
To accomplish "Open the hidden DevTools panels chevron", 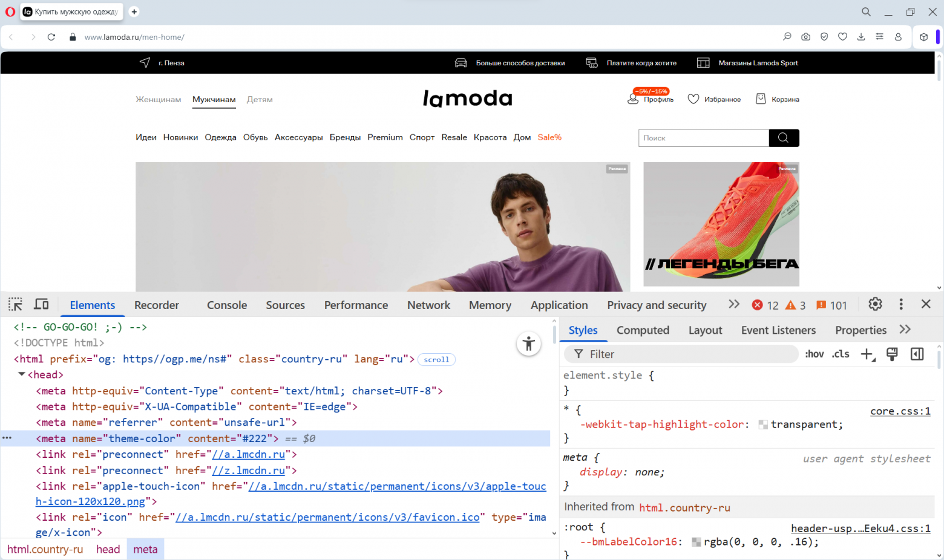I will click(x=734, y=305).
